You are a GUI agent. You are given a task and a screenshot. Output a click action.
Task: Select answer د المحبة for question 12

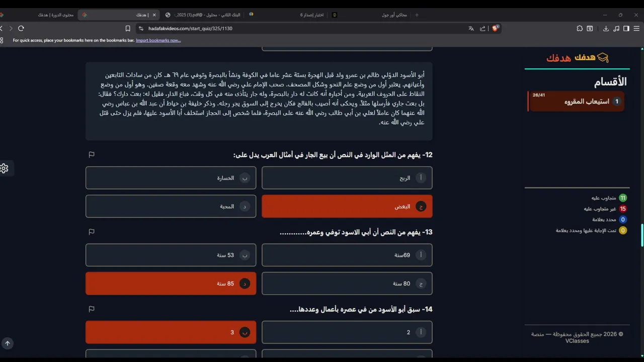point(171,206)
